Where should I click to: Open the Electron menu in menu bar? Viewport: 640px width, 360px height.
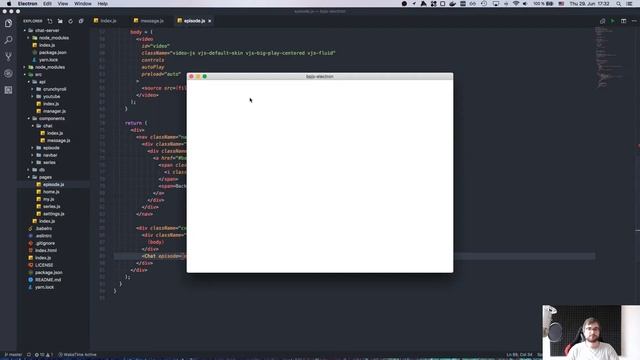[27, 4]
